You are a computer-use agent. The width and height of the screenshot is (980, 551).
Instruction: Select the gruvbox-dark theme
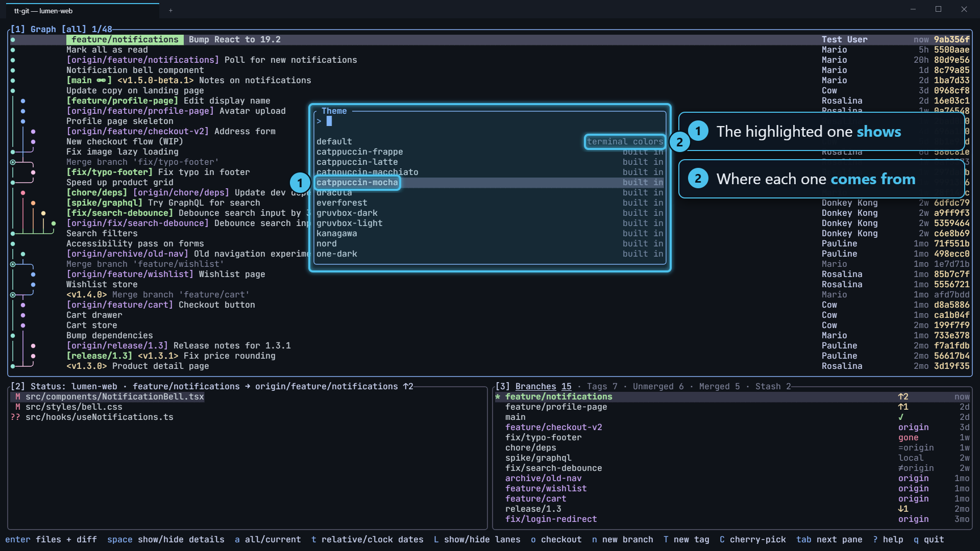(490, 213)
